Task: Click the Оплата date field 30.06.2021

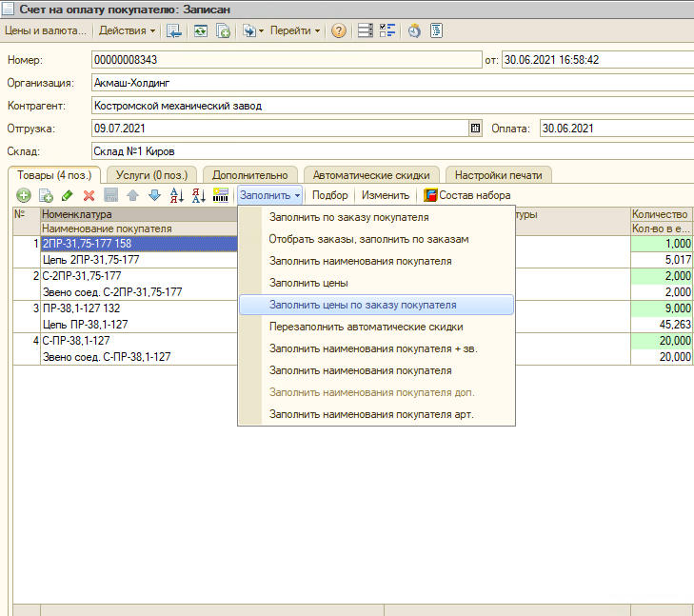Action: (x=617, y=129)
